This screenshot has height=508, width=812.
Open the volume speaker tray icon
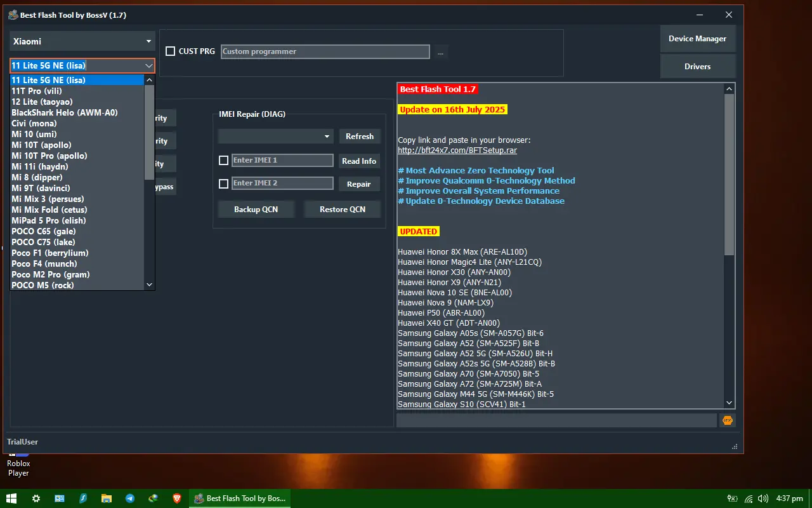pyautogui.click(x=763, y=498)
